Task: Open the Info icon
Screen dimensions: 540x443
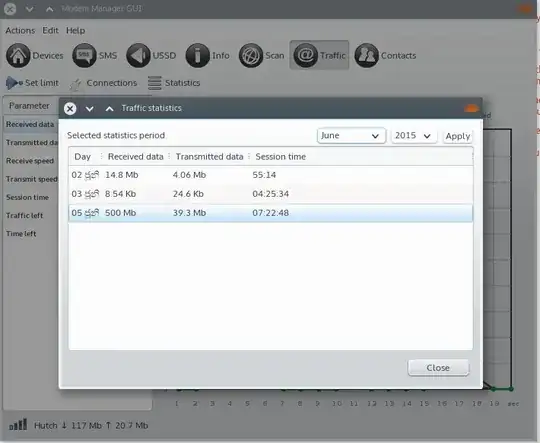Action: (197, 55)
